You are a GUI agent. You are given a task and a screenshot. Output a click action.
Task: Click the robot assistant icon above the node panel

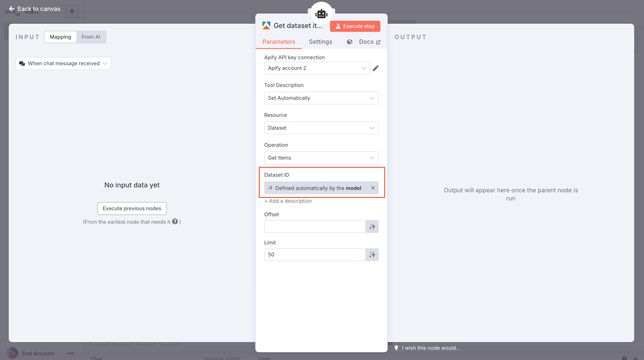tap(321, 13)
